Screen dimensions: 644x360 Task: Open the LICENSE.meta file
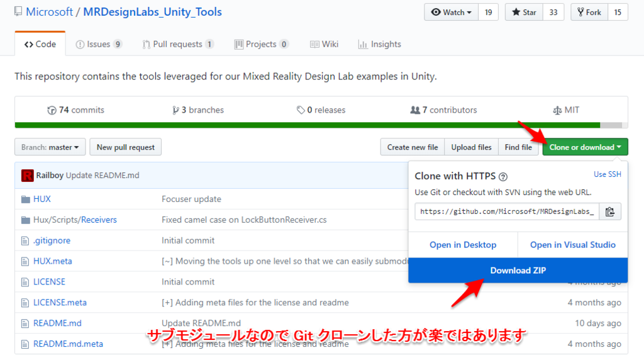click(x=60, y=303)
